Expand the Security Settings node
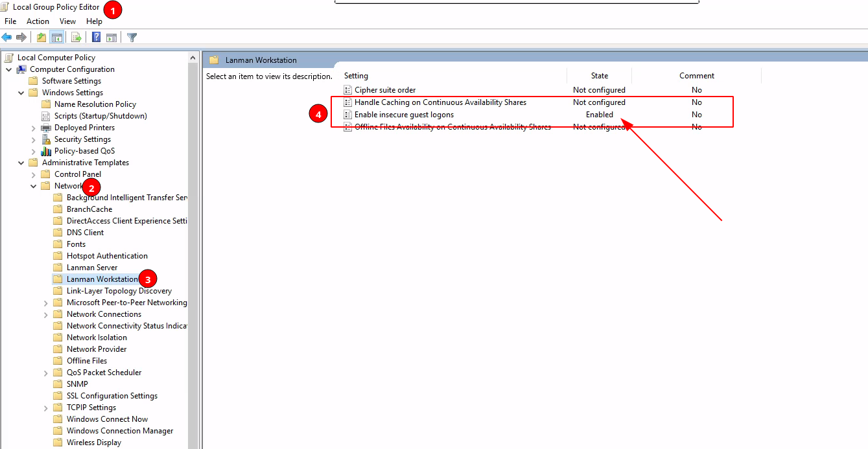Screen dimensions: 868x449 point(34,139)
